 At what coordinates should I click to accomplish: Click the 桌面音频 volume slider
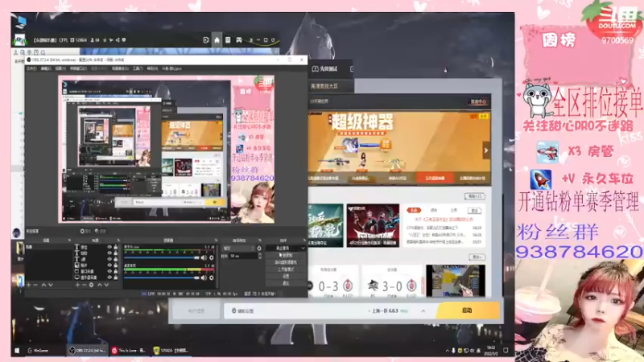[x=162, y=278]
